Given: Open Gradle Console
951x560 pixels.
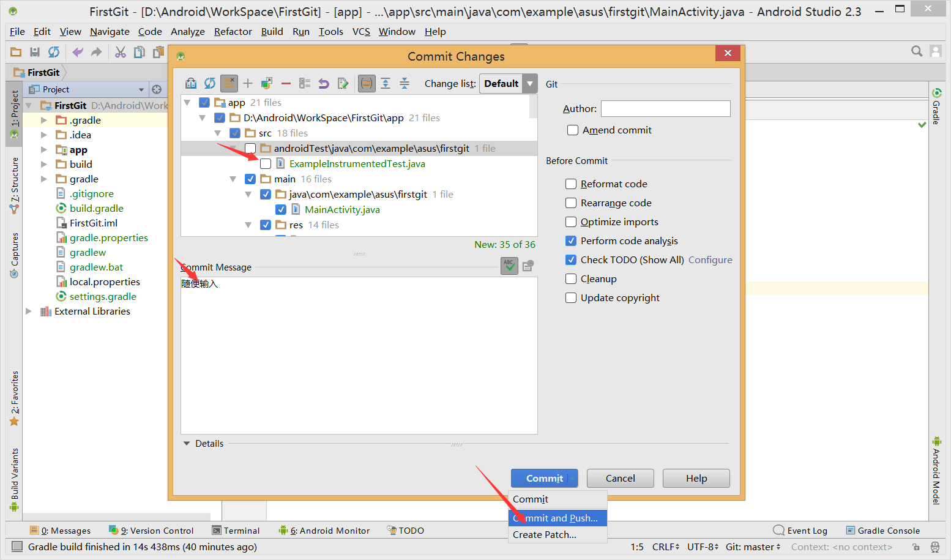Looking at the screenshot, I should coord(882,531).
